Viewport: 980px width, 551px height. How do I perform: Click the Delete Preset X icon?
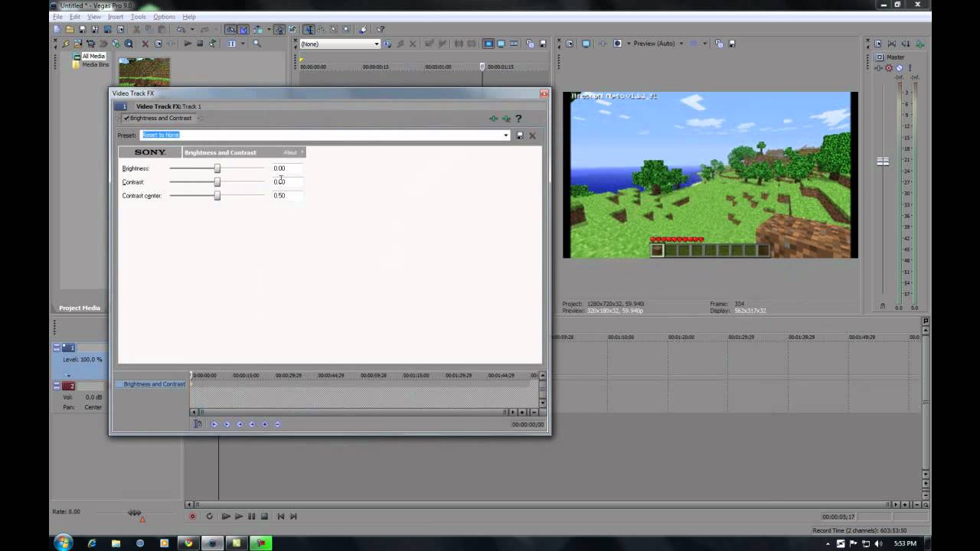coord(533,135)
